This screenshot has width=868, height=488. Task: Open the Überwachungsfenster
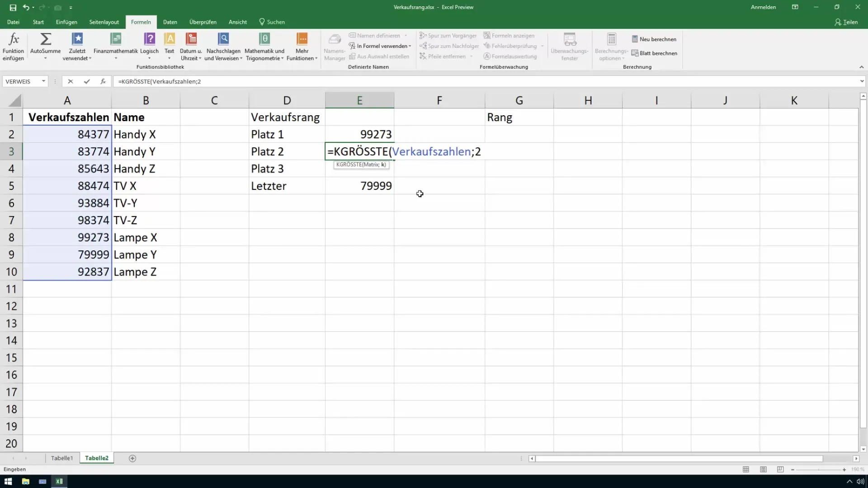[570, 47]
